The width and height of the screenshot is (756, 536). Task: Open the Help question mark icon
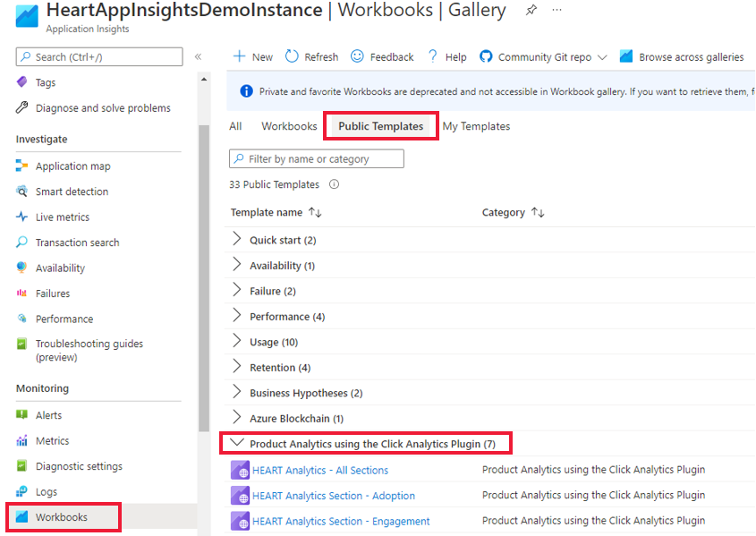click(432, 56)
